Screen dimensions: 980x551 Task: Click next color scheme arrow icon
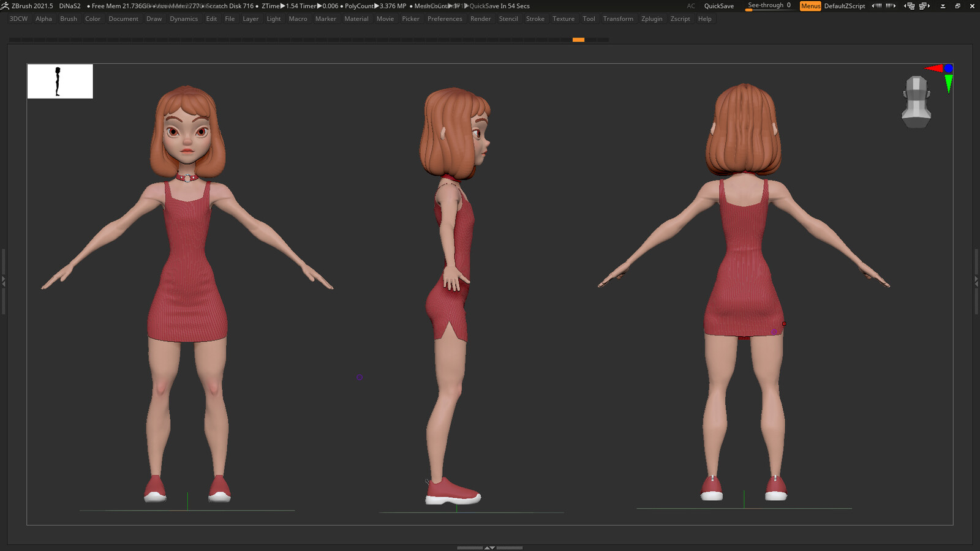click(x=891, y=6)
